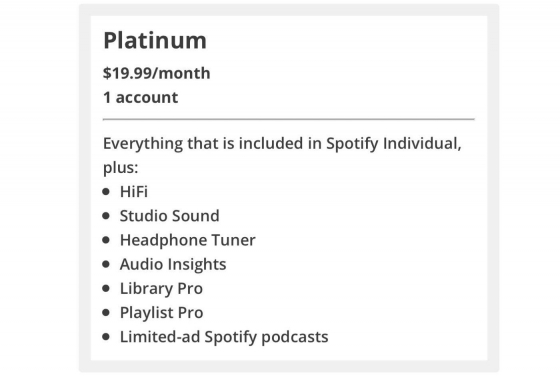Click the 1 account label
This screenshot has height=378, width=560.
pyautogui.click(x=140, y=98)
